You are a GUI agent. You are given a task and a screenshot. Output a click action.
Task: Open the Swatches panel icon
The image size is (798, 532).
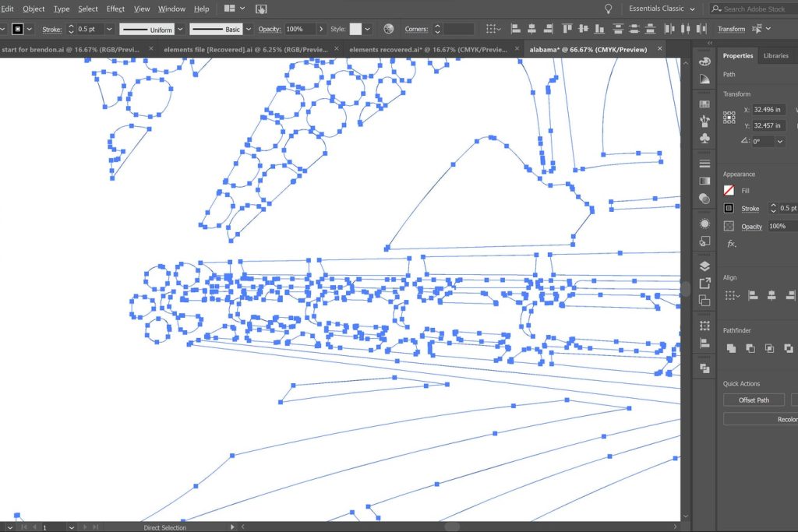704,104
